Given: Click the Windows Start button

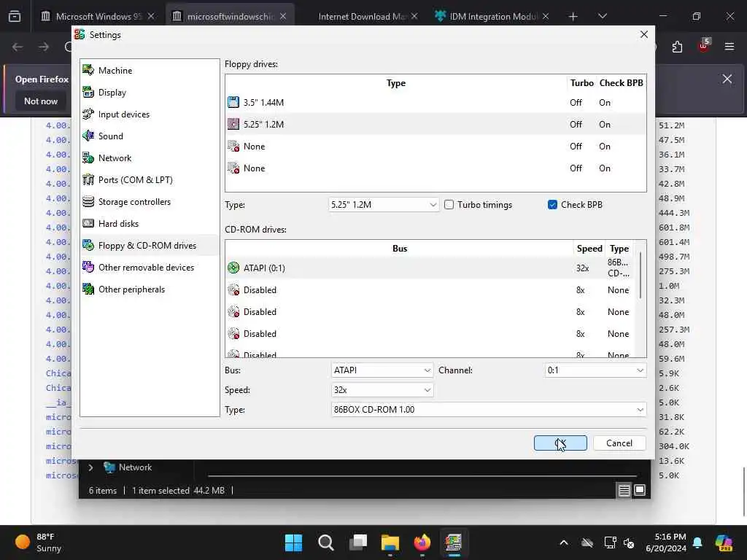Looking at the screenshot, I should 293,542.
